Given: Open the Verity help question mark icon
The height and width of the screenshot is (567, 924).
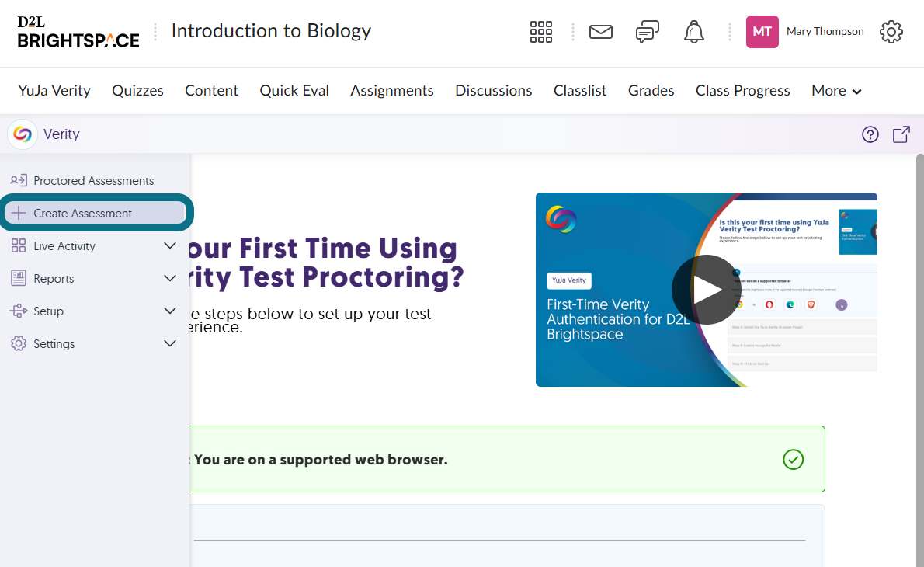Looking at the screenshot, I should 870,134.
